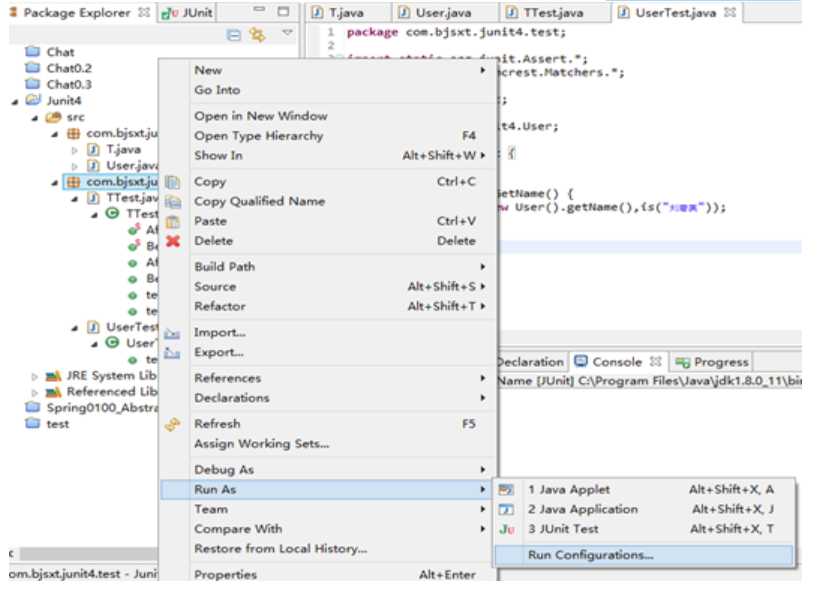Image resolution: width=838 pixels, height=597 pixels.
Task: Switch to the Package Explorer tab
Action: (76, 12)
